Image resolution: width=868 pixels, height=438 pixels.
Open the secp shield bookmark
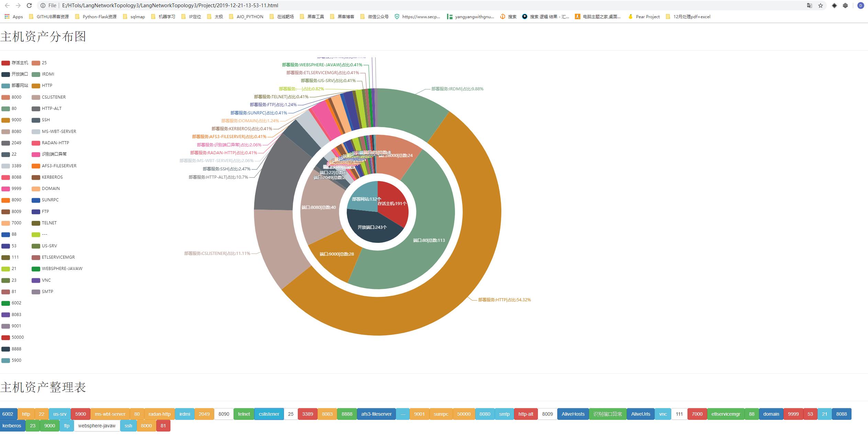(418, 16)
